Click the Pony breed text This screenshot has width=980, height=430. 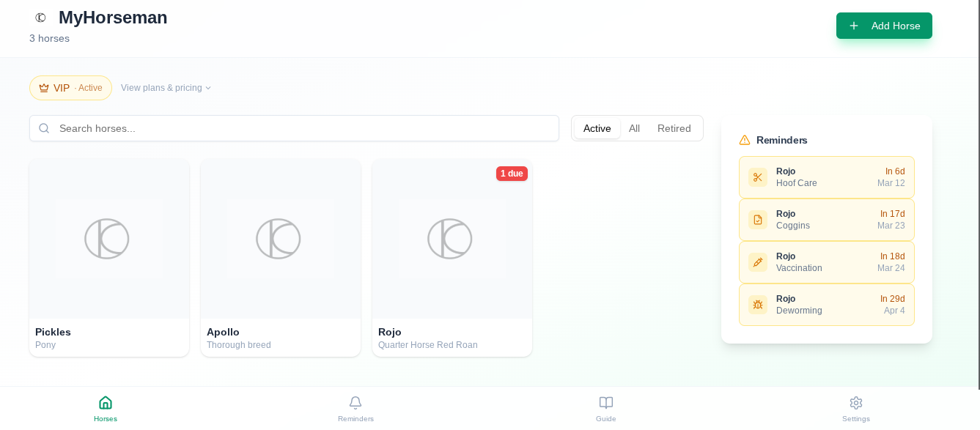[x=45, y=345]
